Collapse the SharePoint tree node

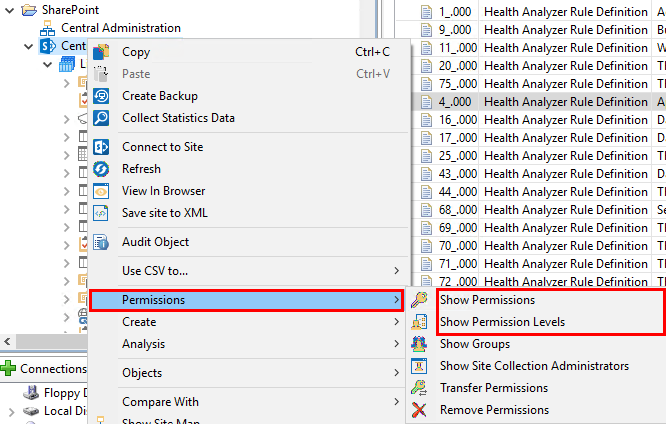11,10
